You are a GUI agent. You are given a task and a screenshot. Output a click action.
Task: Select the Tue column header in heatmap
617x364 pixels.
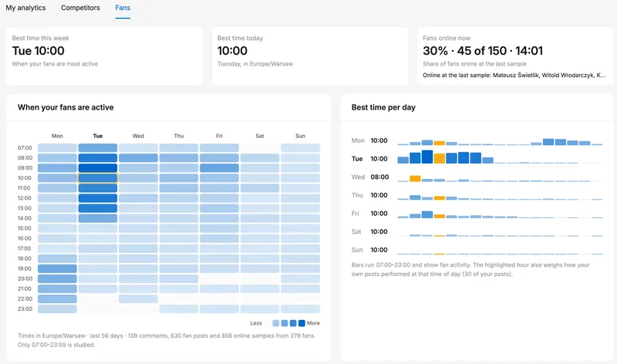click(98, 136)
